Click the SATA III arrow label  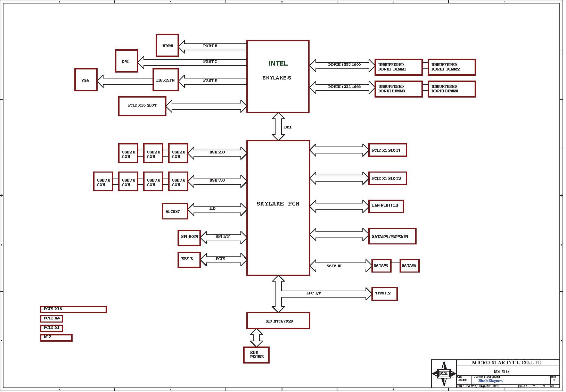[334, 266]
